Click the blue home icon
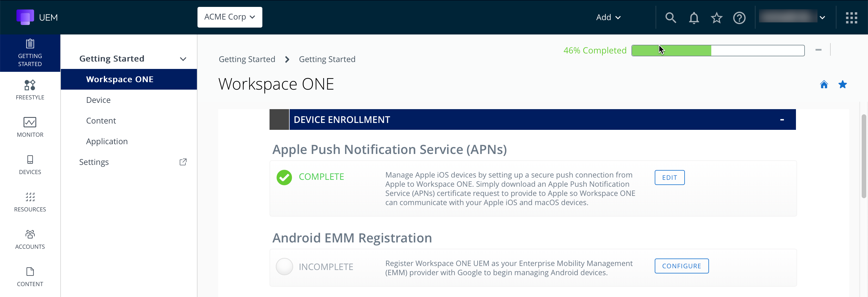 click(x=824, y=84)
